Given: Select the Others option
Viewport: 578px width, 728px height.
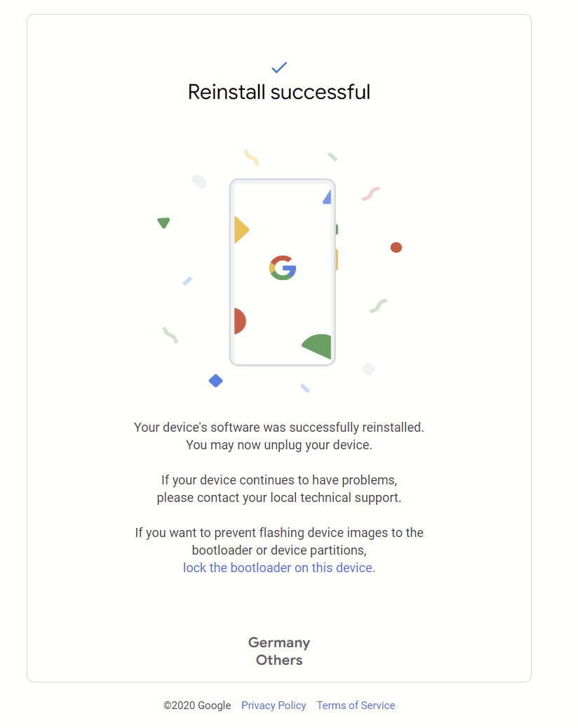Looking at the screenshot, I should (x=279, y=660).
